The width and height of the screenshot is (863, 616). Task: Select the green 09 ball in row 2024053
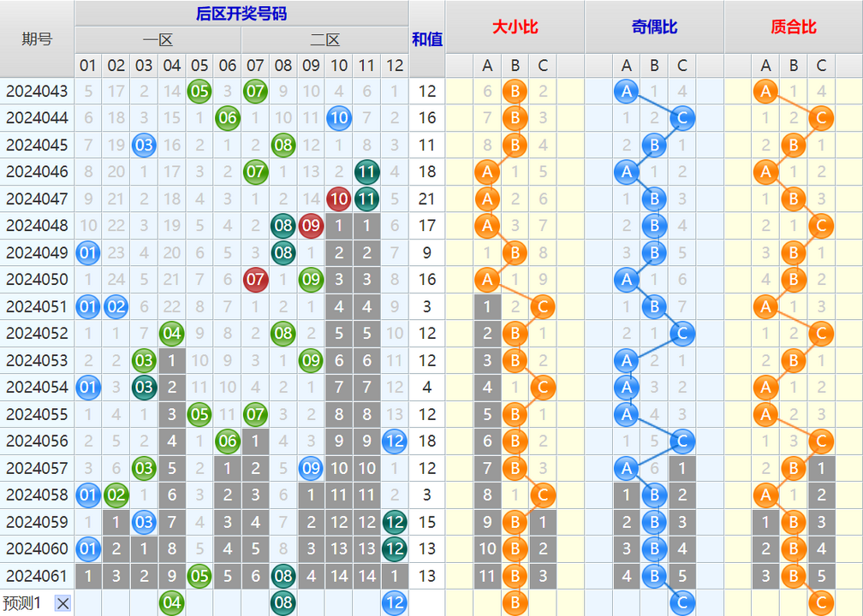click(x=311, y=360)
